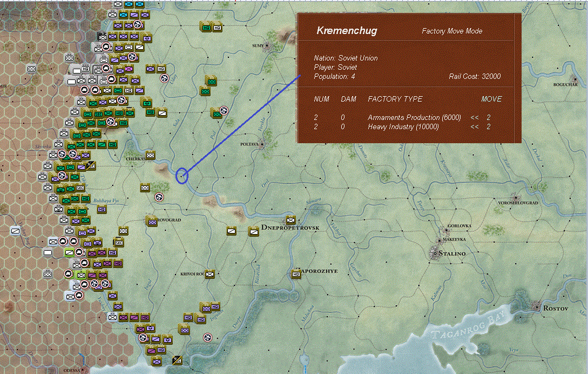Click the Heavy Industry (10000) factory entry
The width and height of the screenshot is (588, 374).
coord(403,127)
